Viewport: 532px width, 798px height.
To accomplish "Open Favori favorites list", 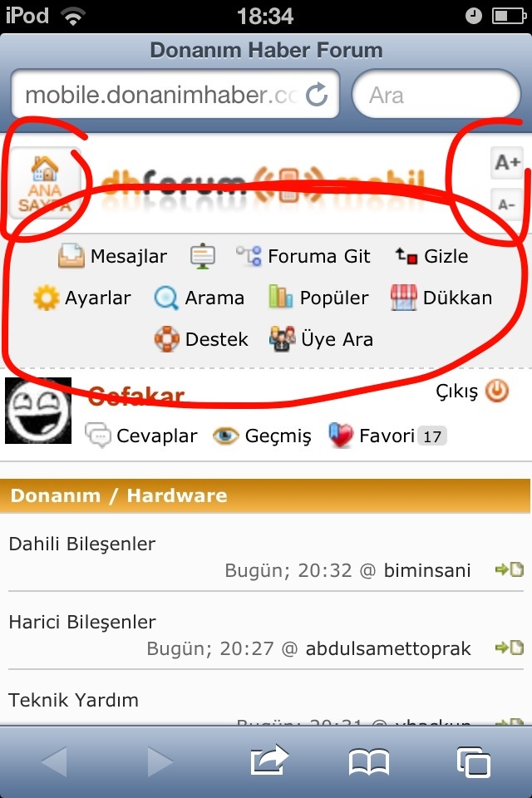I will (387, 436).
